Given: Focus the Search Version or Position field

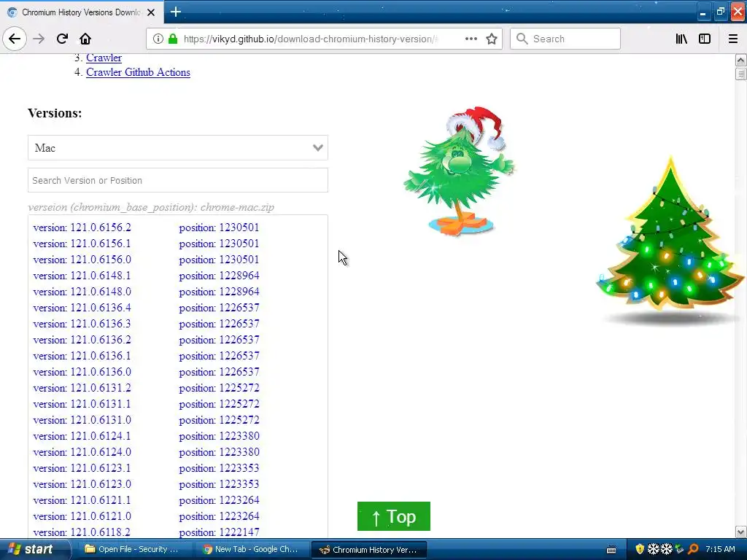Looking at the screenshot, I should pos(178,181).
